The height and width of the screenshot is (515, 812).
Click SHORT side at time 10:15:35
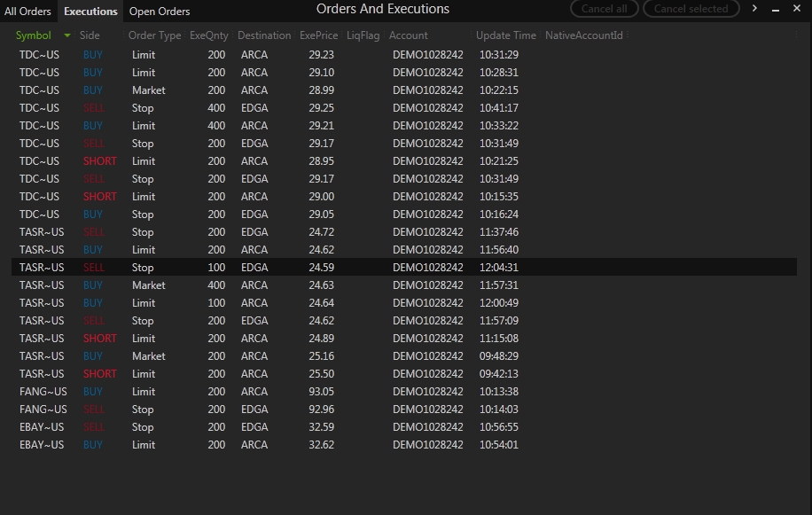point(100,196)
